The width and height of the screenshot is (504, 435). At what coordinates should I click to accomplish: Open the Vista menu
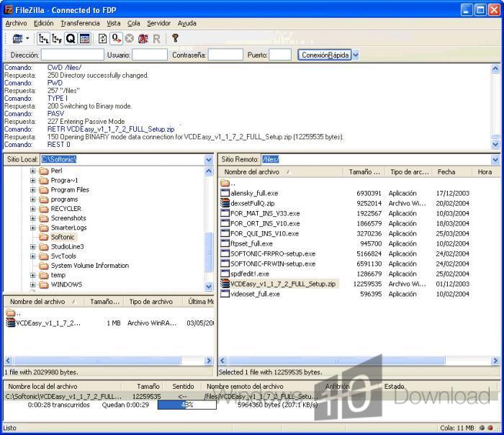[114, 23]
